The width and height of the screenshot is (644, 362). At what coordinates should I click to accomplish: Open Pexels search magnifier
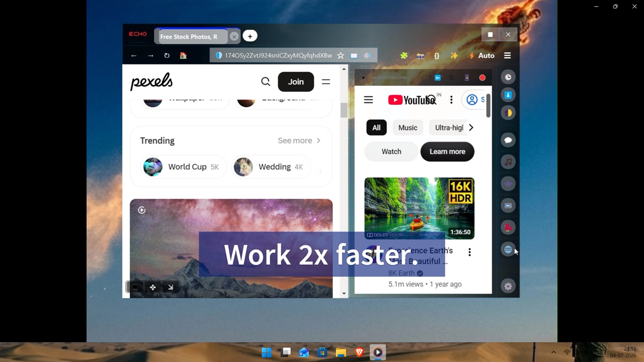point(266,81)
